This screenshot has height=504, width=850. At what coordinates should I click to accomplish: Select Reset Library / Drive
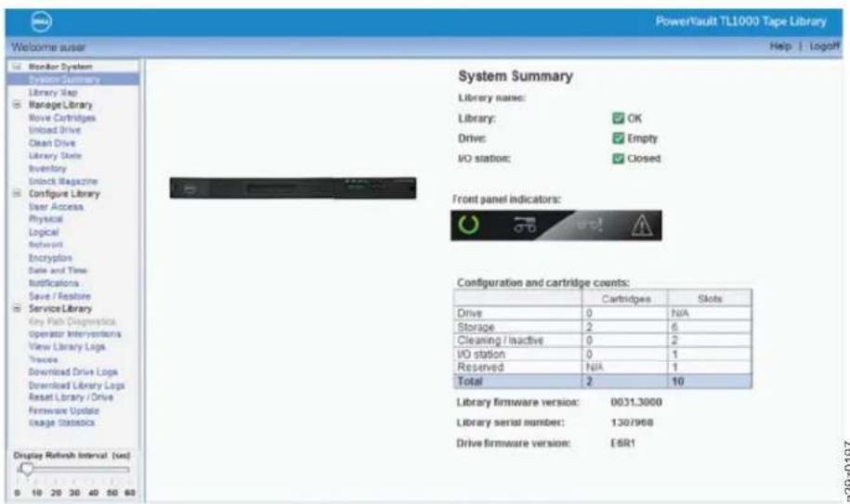click(x=71, y=397)
